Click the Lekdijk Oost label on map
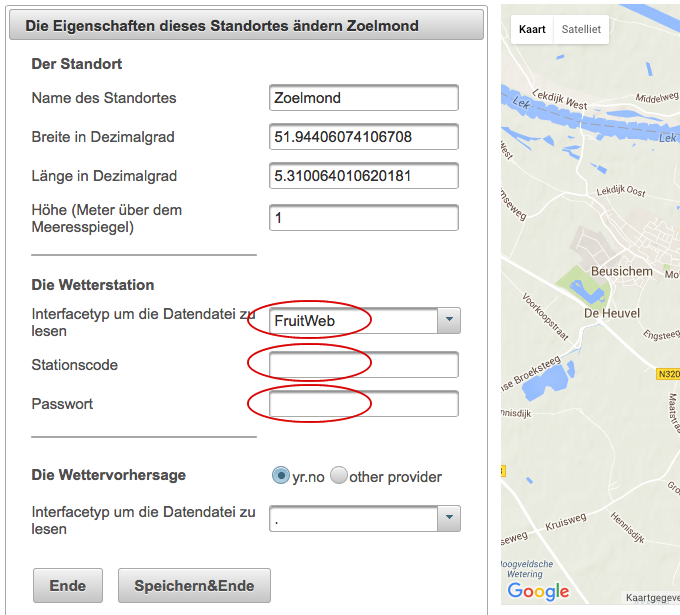 (x=621, y=191)
